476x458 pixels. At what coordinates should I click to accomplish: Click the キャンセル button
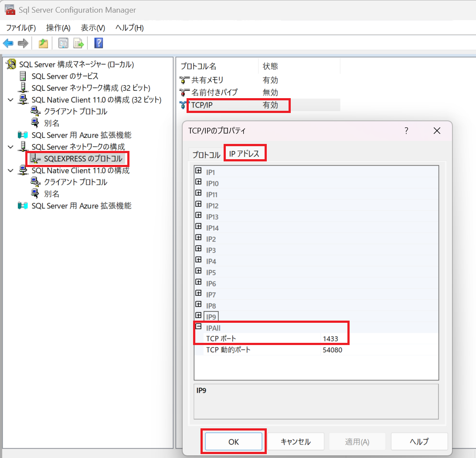point(296,441)
